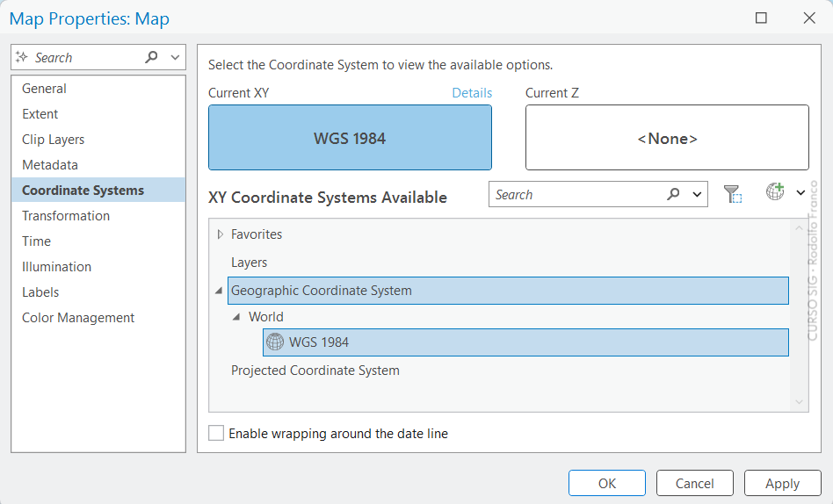Click the XY coordinate systems search field
This screenshot has width=833, height=504.
(x=576, y=195)
